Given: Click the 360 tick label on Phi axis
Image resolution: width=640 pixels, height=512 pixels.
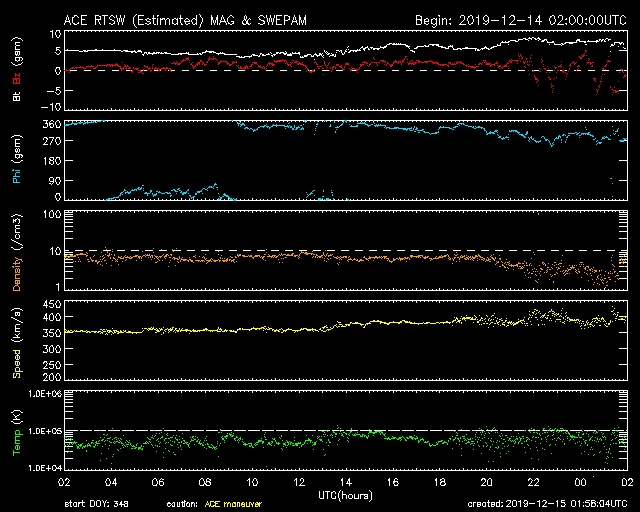Looking at the screenshot, I should click(x=52, y=125).
